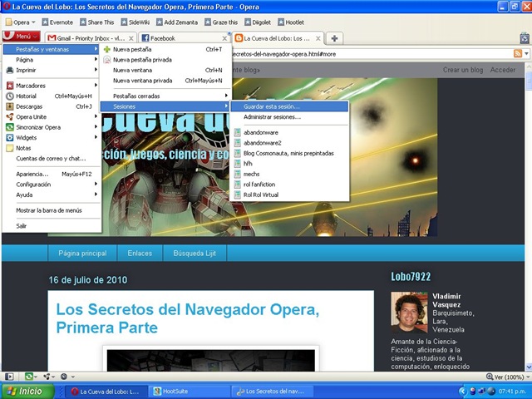The width and height of the screenshot is (532, 399).
Task: Select Pestañas y ventanas menu item
Action: tap(51, 49)
